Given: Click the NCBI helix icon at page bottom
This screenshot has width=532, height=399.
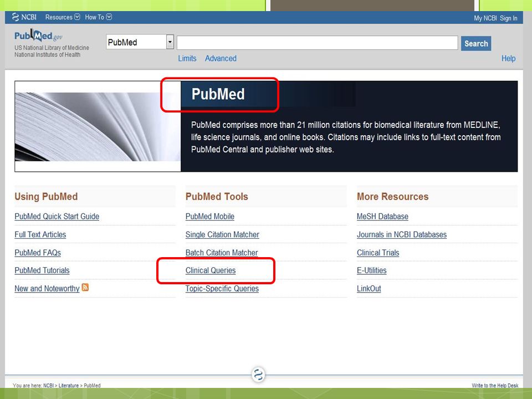Looking at the screenshot, I should pyautogui.click(x=258, y=375).
